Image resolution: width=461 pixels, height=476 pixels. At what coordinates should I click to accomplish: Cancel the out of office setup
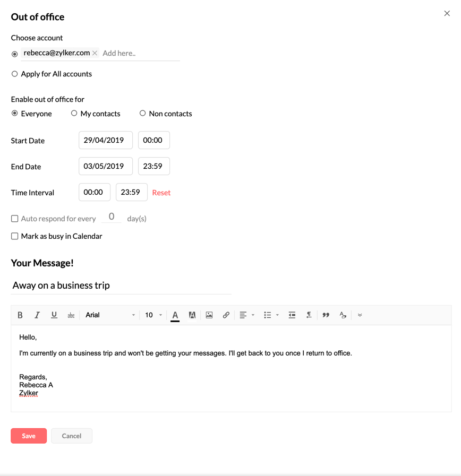point(72,436)
